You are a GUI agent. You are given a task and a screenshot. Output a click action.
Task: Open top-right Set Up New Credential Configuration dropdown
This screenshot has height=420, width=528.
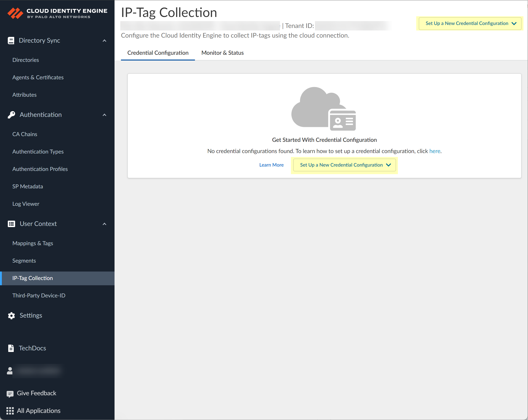tap(470, 23)
